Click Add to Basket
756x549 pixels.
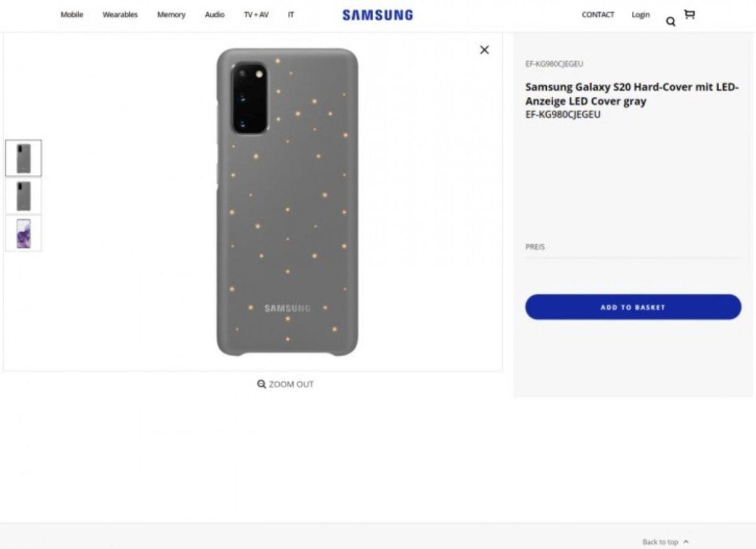click(x=632, y=307)
